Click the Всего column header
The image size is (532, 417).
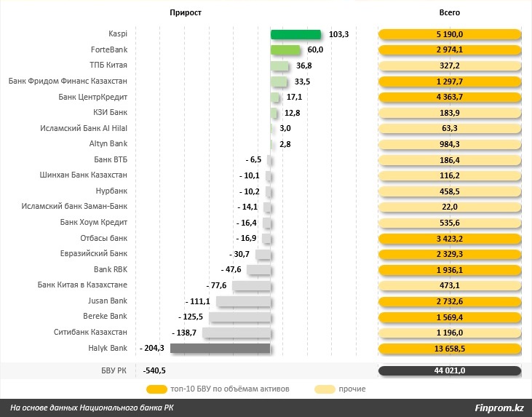(x=450, y=12)
